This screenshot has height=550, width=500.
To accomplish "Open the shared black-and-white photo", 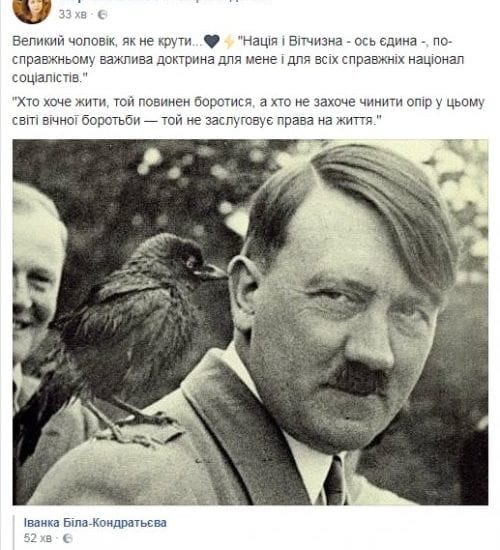I will (250, 322).
